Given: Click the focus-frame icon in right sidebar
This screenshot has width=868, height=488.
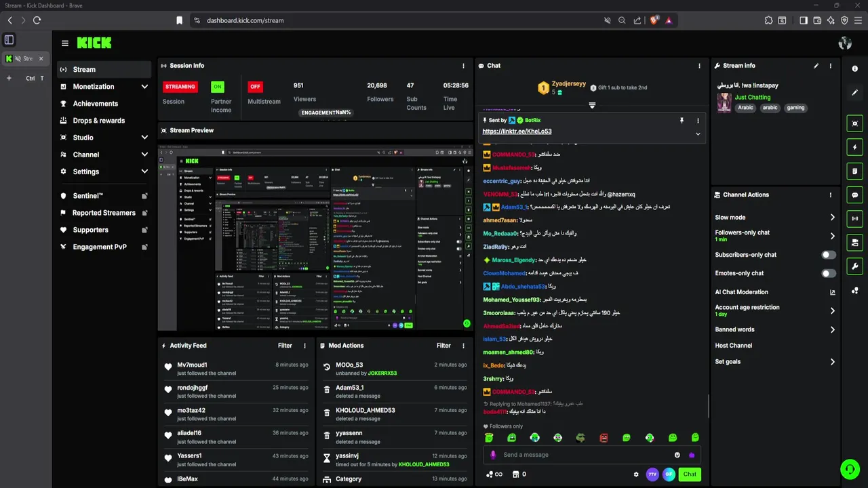Looking at the screenshot, I should [x=854, y=123].
